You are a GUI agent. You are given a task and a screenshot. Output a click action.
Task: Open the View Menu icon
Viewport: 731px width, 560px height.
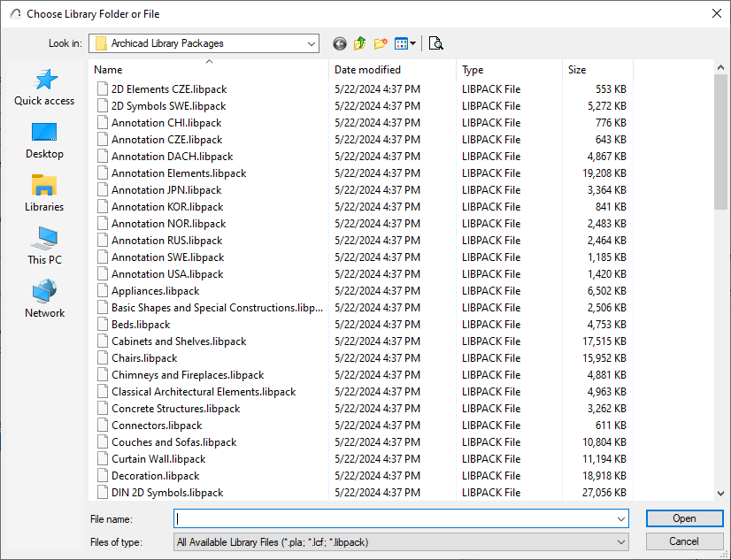click(x=401, y=44)
